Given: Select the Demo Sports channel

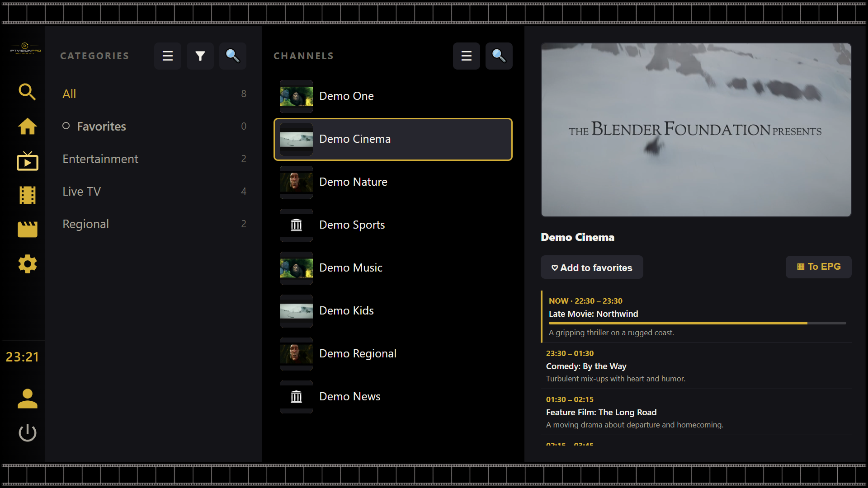Looking at the screenshot, I should coord(393,225).
